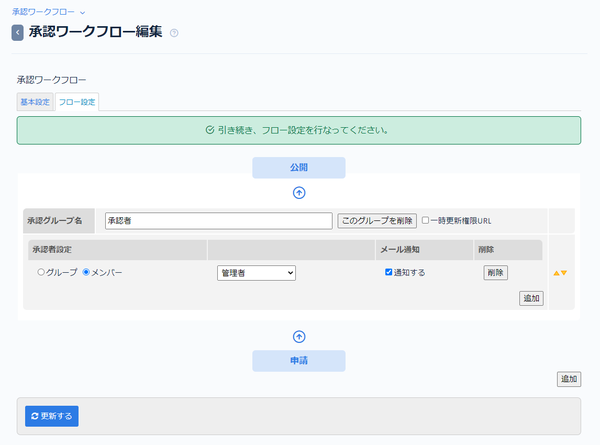Select the フロー設定 tab

pos(77,102)
